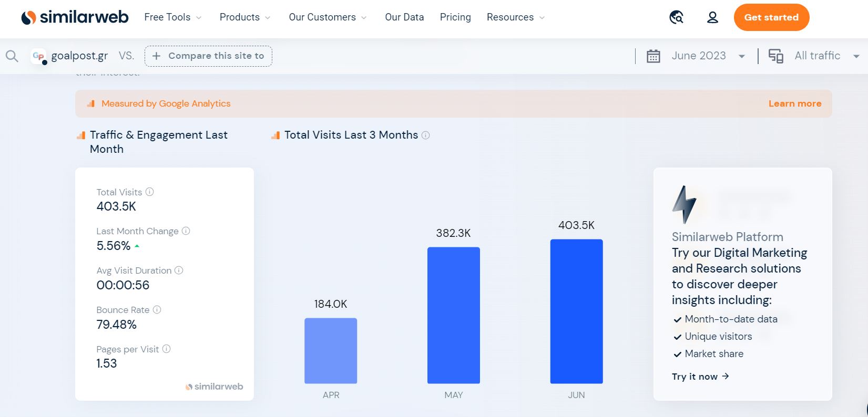
Task: Click the JUN bar in chart
Action: tap(577, 311)
